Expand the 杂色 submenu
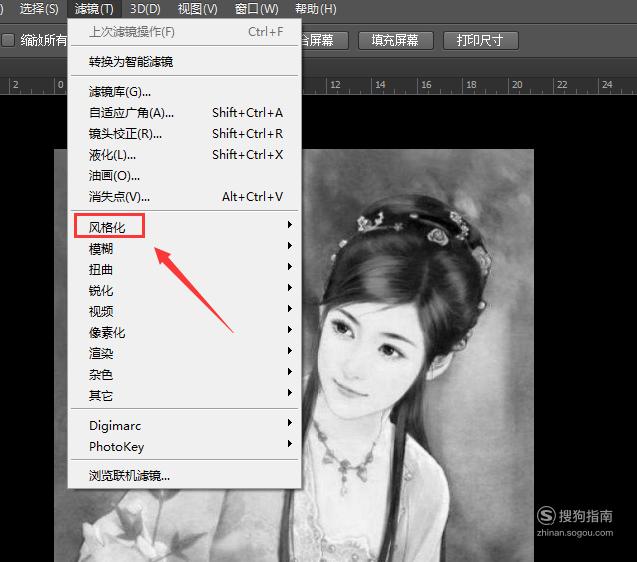The width and height of the screenshot is (637, 562). click(x=185, y=374)
